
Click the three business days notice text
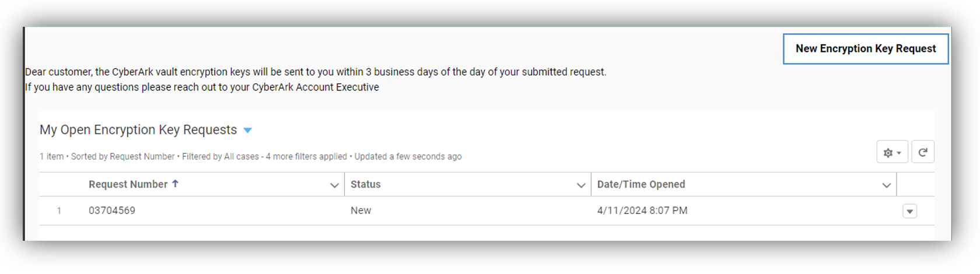[x=315, y=72]
